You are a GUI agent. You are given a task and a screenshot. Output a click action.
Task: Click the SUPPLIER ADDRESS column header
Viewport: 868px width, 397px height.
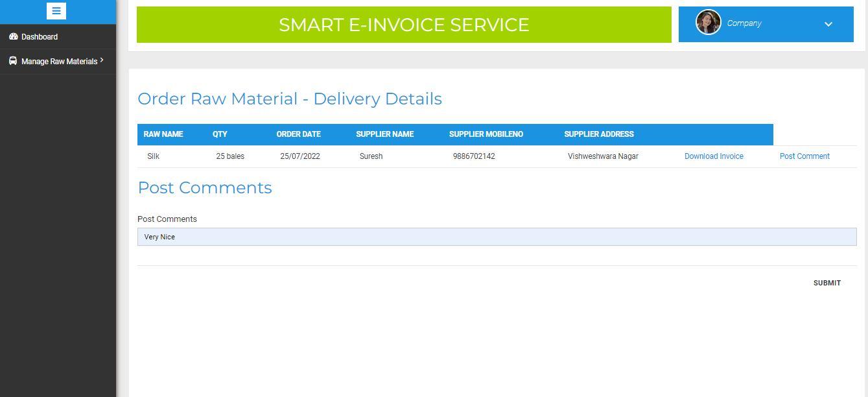click(599, 134)
